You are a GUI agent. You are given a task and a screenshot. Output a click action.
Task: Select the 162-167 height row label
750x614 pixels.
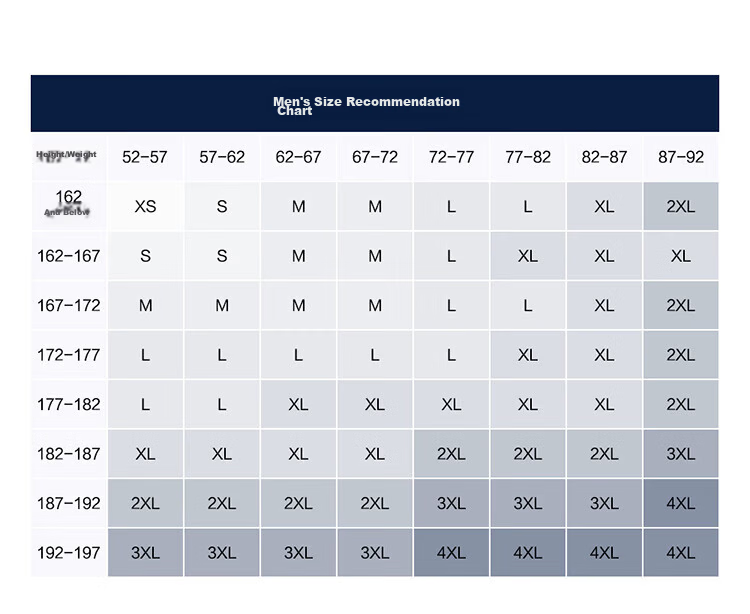69,256
